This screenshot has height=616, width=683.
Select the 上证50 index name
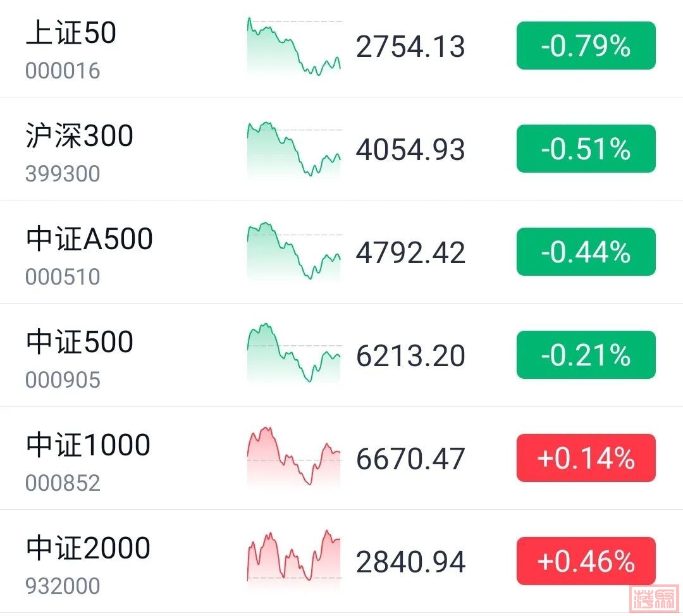pos(71,34)
